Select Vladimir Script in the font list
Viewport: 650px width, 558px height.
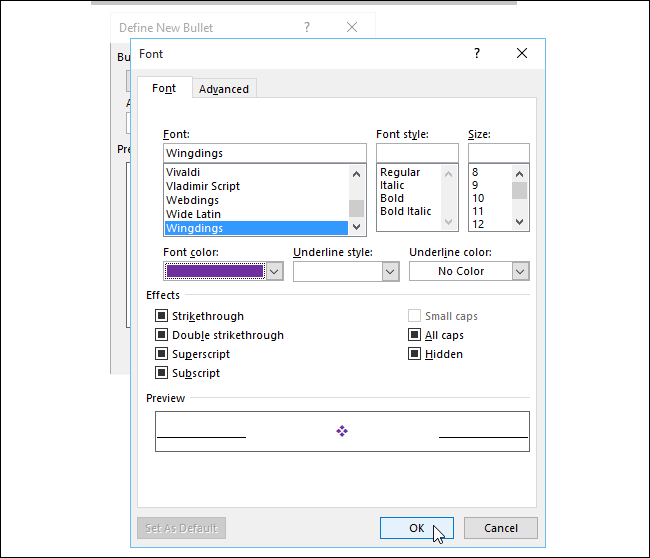click(257, 186)
